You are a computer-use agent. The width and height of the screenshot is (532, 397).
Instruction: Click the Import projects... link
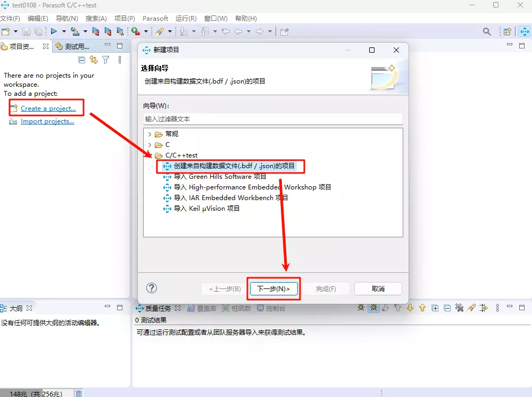click(x=47, y=121)
